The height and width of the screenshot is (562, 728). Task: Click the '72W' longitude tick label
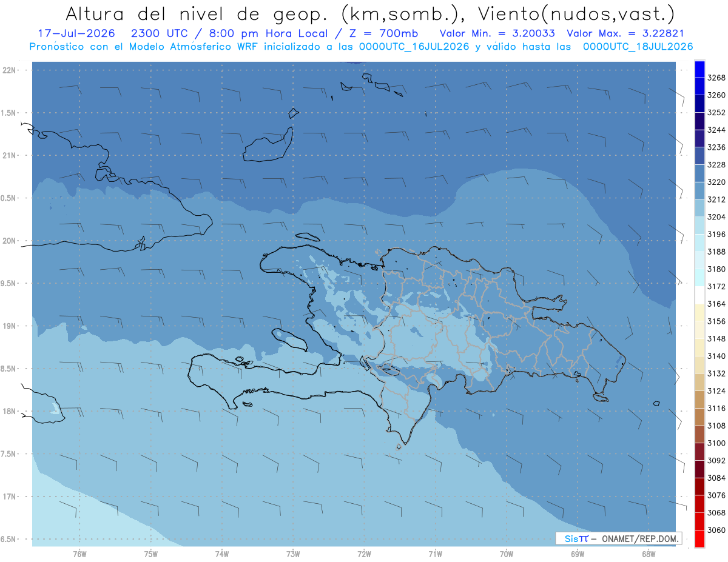tap(364, 554)
